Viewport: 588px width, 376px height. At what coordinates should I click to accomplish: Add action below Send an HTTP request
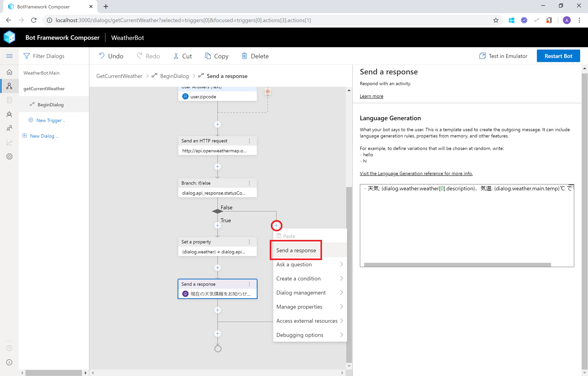(217, 167)
